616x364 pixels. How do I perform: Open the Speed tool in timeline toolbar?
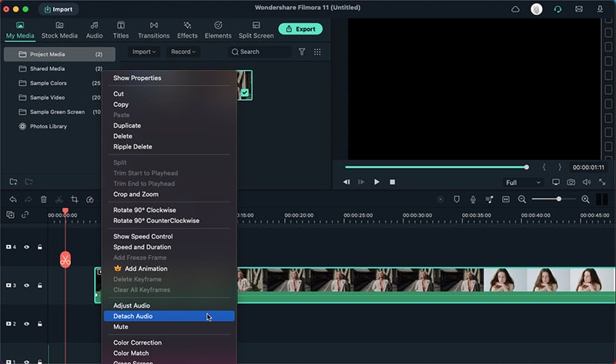(x=90, y=199)
